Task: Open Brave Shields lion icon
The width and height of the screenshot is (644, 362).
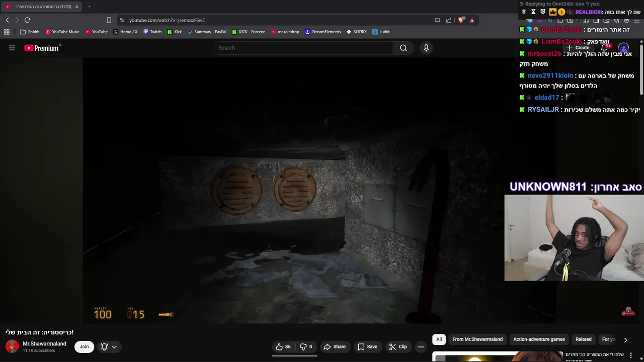Action: [461, 20]
